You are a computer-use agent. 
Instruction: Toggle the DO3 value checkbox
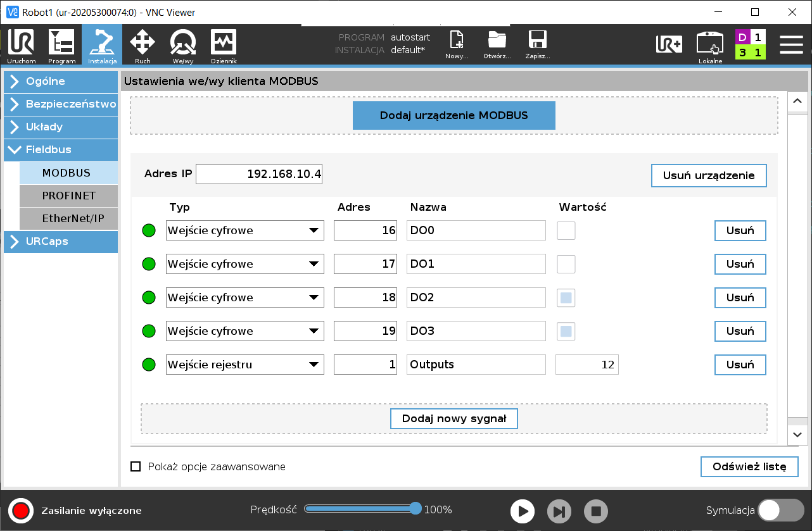pos(566,331)
